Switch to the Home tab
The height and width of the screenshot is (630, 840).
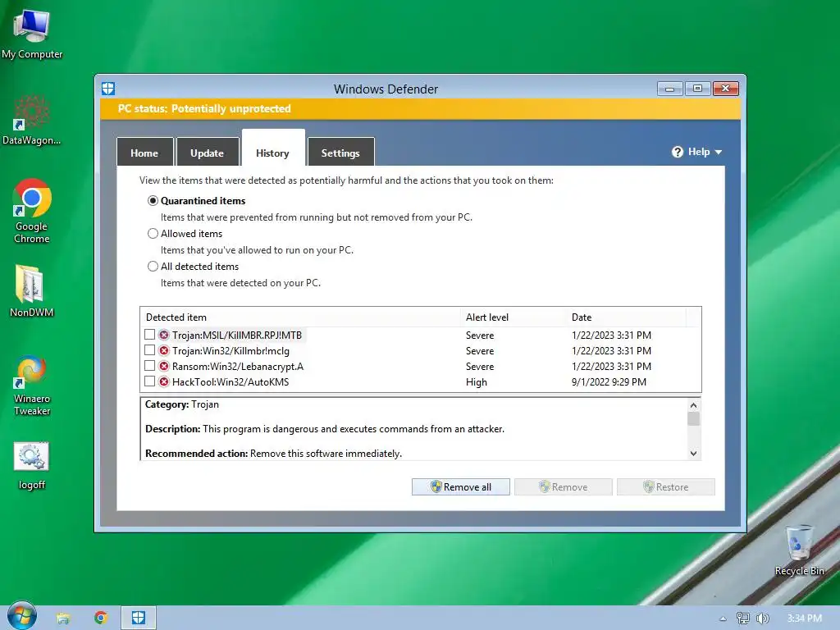[144, 153]
